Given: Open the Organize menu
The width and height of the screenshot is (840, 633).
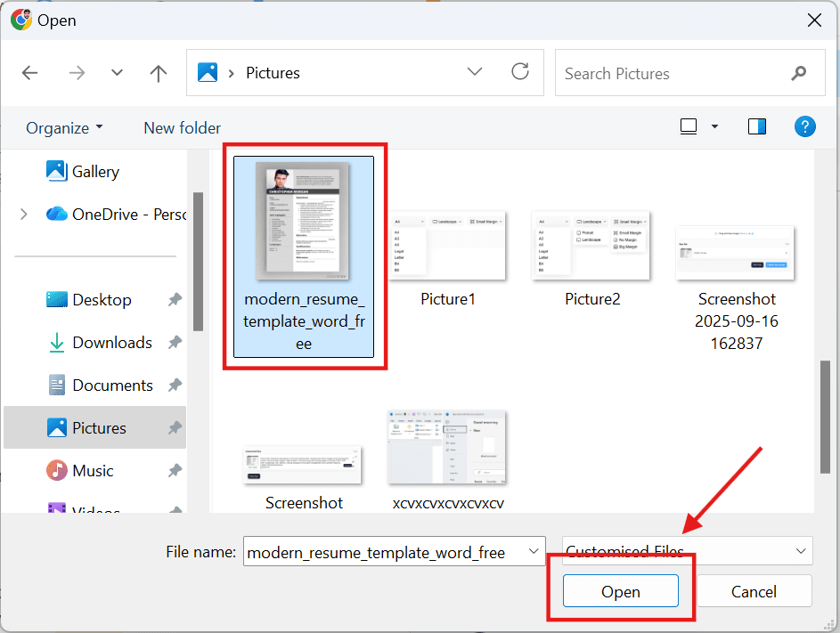Looking at the screenshot, I should click(64, 128).
